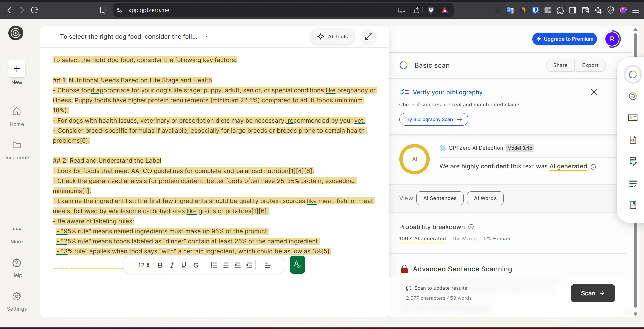Viewport: 644px width, 329px height.
Task: Click the green spell-check button
Action: pyautogui.click(x=297, y=265)
